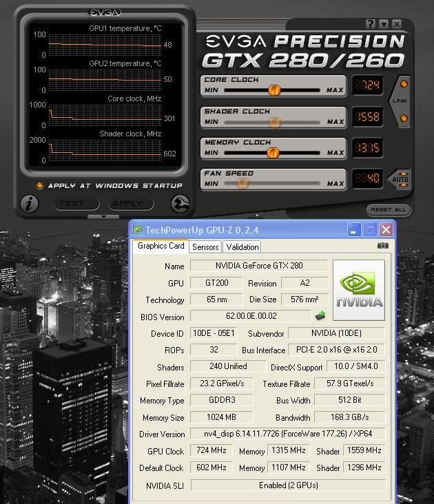Click the GPU-Z screenshot camera icon

point(382,246)
